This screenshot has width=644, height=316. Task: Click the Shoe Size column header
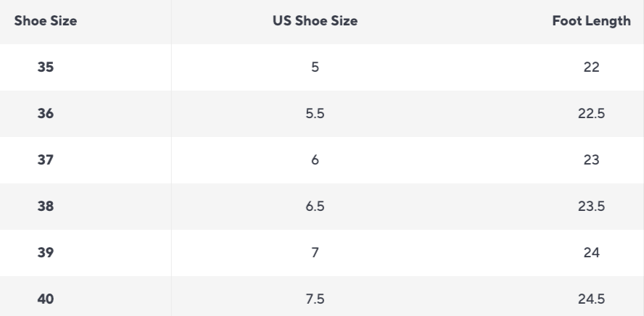click(46, 20)
